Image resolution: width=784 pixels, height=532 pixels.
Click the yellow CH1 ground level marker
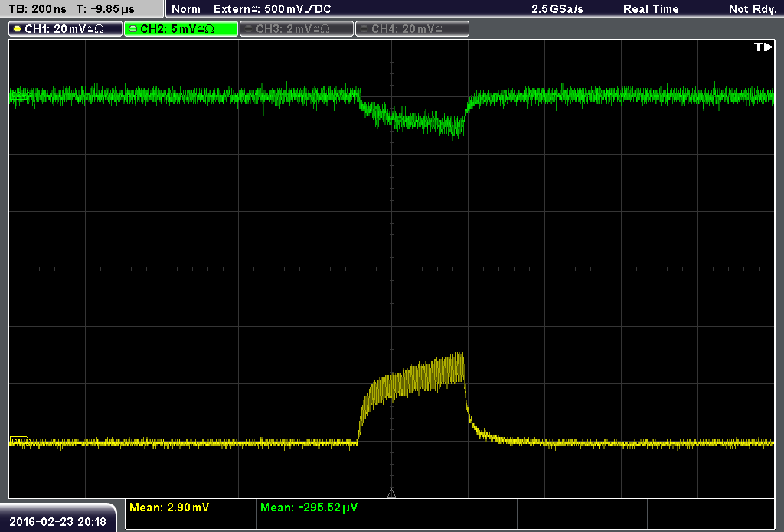pos(20,442)
